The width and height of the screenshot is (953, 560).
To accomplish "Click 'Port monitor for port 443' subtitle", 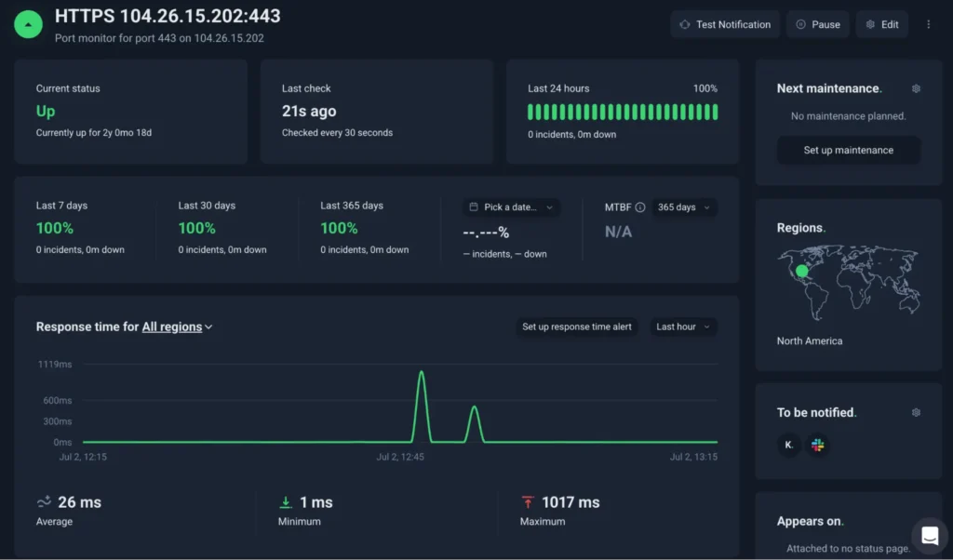I will [159, 38].
